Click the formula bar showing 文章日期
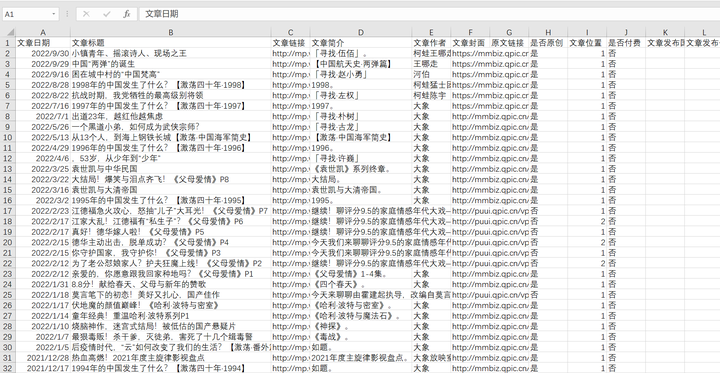720x373 pixels. click(x=427, y=14)
